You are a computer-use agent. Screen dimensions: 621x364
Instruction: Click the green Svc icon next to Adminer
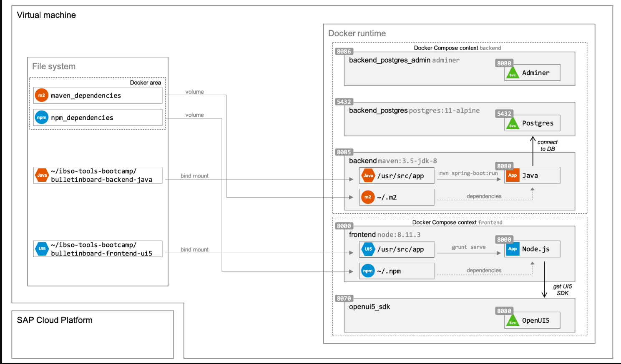(x=513, y=74)
